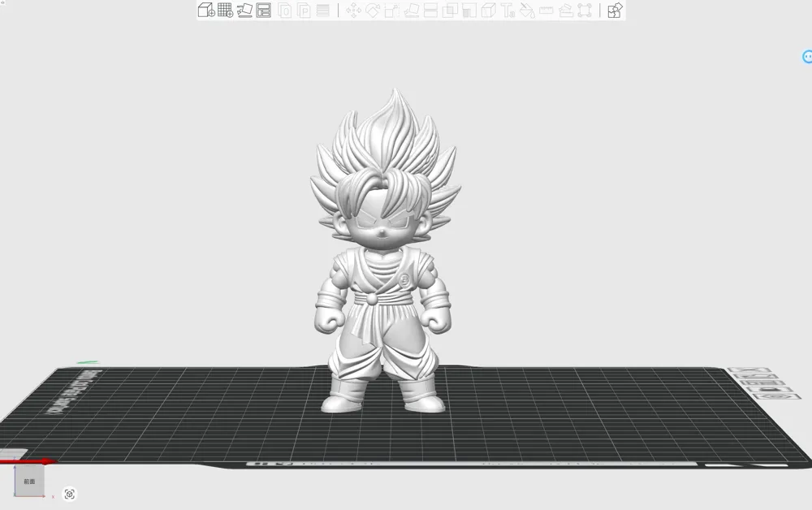This screenshot has height=510, width=812.
Task: Add a new plate with grid icon
Action: [x=225, y=10]
